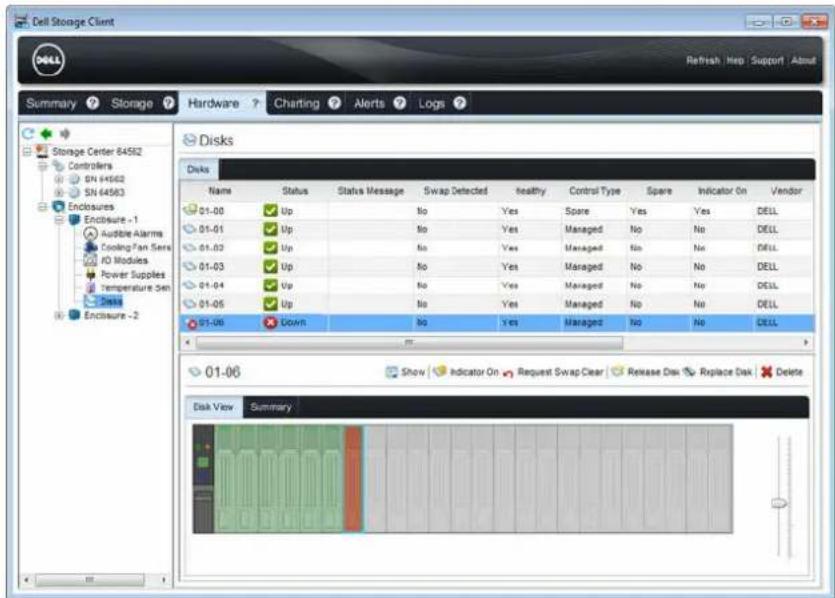Image resolution: width=835 pixels, height=598 pixels.
Task: Collapse the Enclosure - 1 node
Action: click(59, 220)
